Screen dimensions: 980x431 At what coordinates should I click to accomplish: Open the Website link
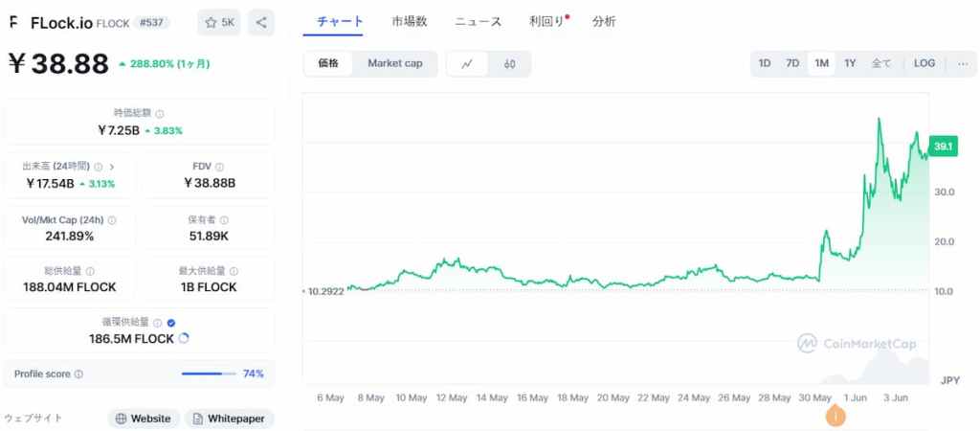(x=144, y=419)
